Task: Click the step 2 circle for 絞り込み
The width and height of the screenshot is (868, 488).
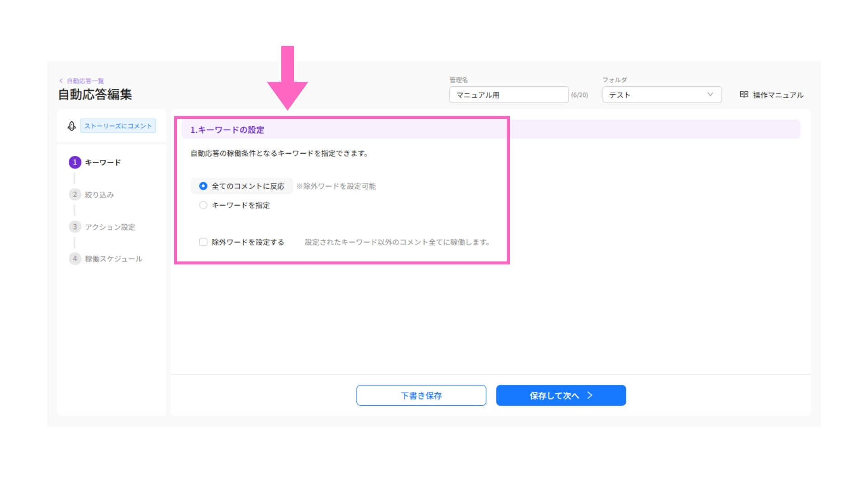Action: (x=75, y=194)
